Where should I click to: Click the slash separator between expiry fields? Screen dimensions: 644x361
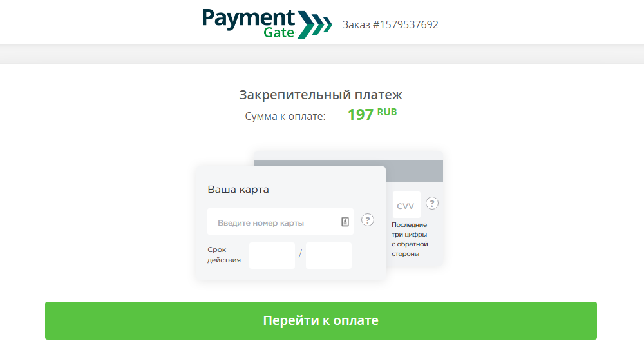tap(300, 254)
